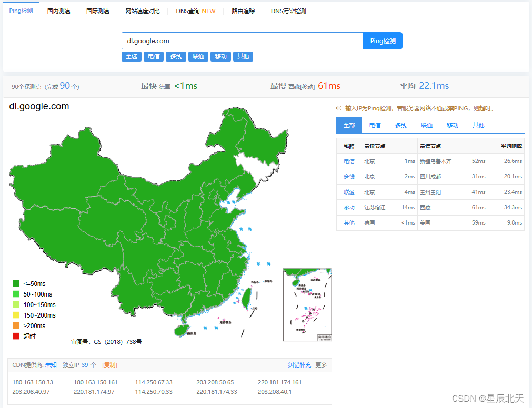
Task: Toggle the 联通 filter under search box
Action: 198,56
